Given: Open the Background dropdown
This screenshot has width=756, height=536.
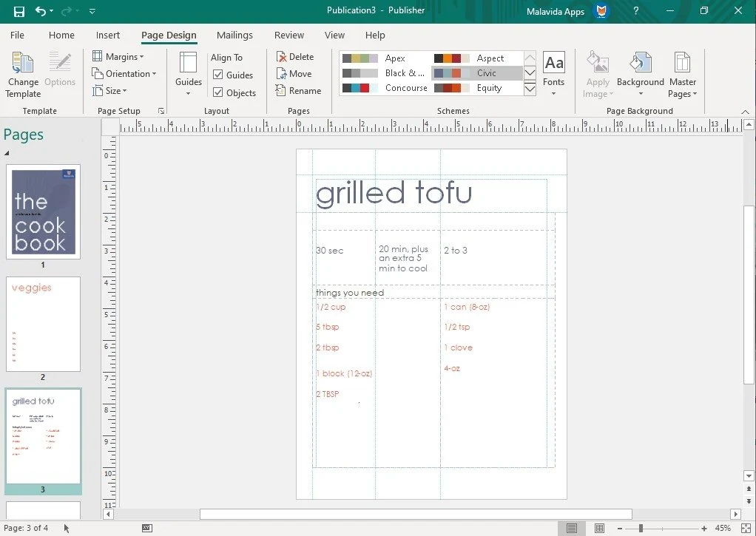Looking at the screenshot, I should [641, 74].
